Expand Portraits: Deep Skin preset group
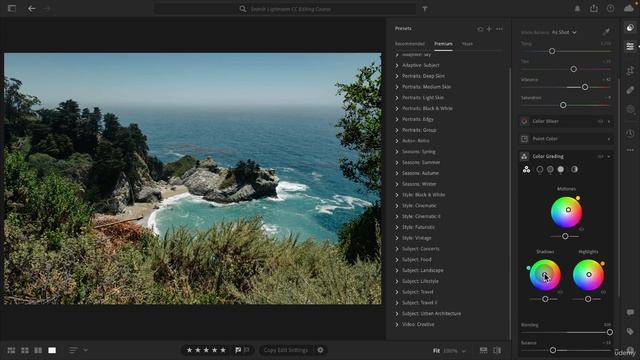This screenshot has width=640, height=360. 397,76
